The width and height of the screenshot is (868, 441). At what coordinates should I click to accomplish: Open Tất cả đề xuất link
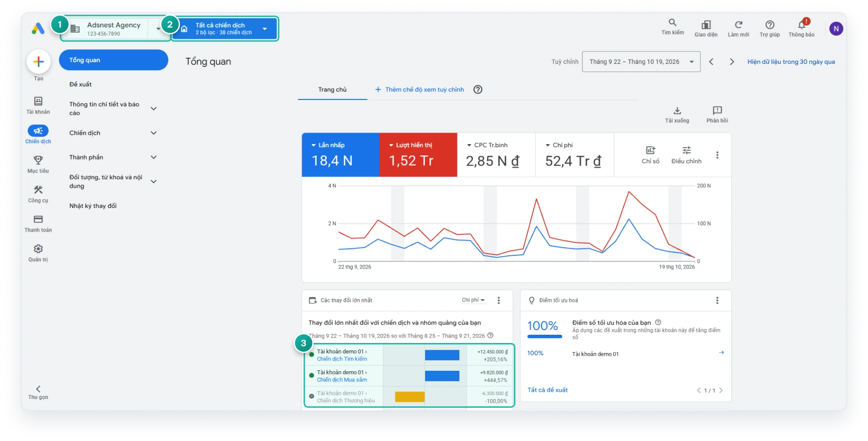[547, 390]
